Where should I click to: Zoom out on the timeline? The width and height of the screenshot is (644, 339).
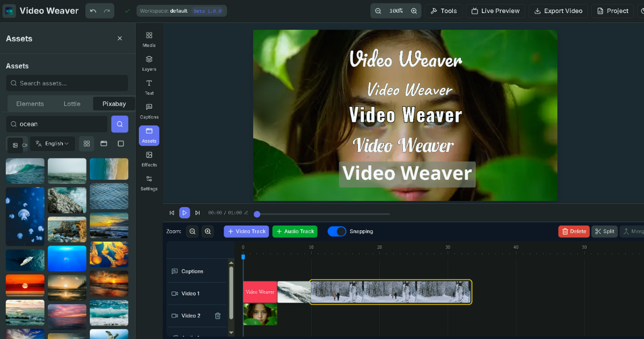pos(192,231)
